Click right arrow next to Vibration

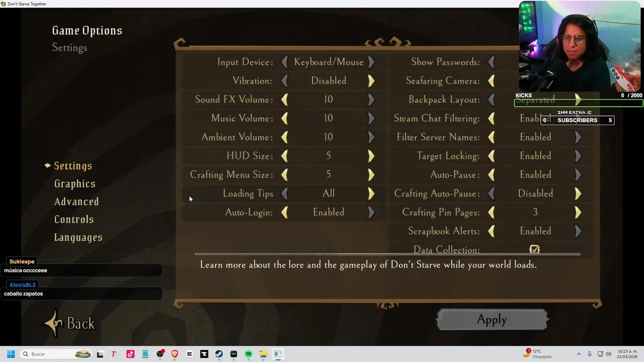click(x=371, y=81)
